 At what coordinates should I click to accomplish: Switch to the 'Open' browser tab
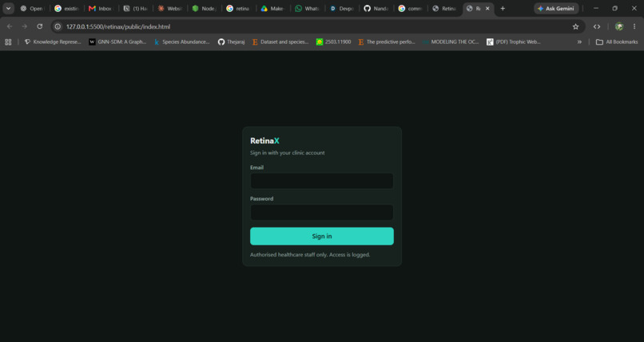click(x=32, y=8)
